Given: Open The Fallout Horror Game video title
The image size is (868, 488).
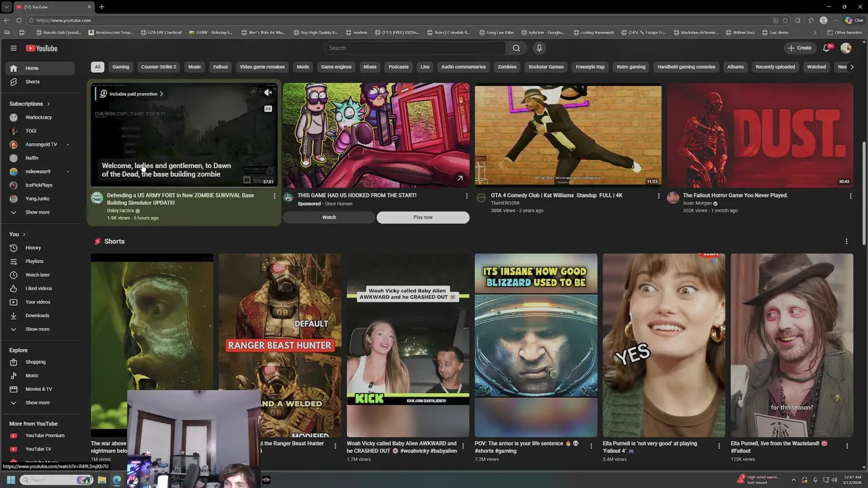Looking at the screenshot, I should coord(735,195).
